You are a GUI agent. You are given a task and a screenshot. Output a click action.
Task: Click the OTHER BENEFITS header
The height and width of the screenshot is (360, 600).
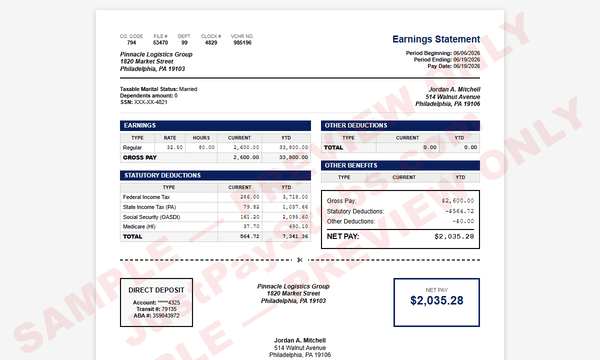coord(400,165)
